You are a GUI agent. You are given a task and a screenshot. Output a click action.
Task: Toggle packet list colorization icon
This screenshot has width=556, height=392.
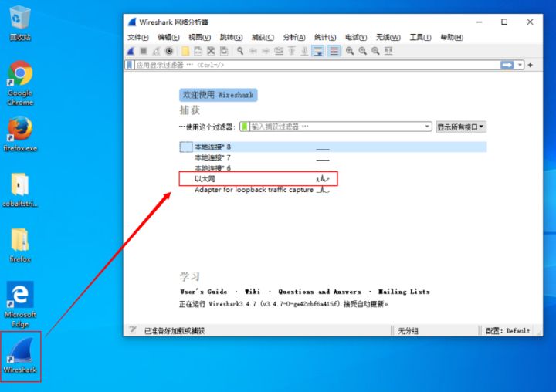334,51
